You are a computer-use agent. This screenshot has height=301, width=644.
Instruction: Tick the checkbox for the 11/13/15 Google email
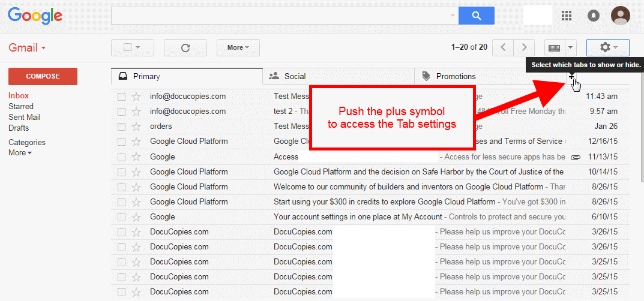122,157
